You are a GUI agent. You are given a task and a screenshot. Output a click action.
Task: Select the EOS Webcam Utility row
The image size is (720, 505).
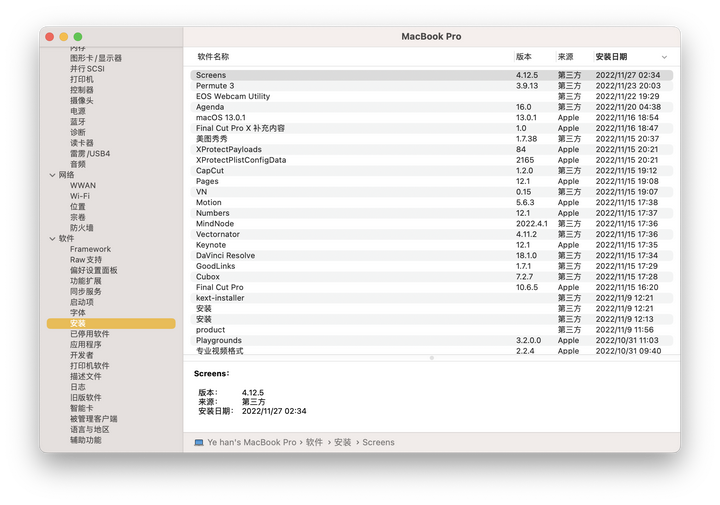[432, 96]
